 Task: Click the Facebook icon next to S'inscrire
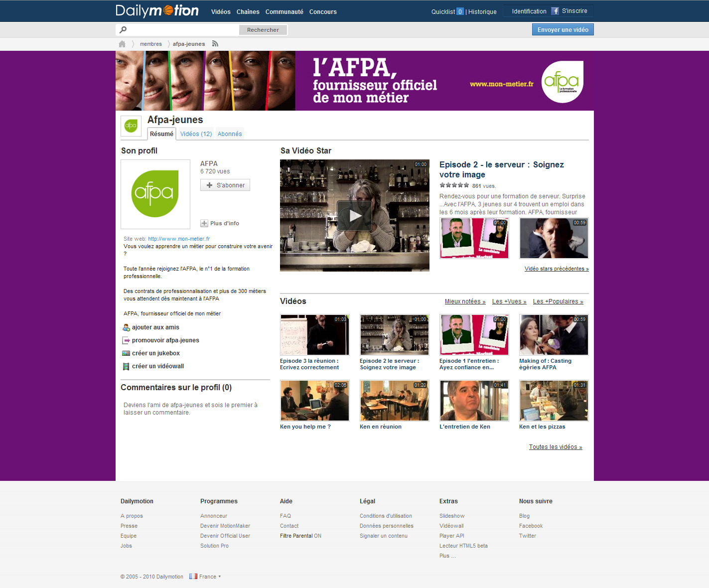555,11
